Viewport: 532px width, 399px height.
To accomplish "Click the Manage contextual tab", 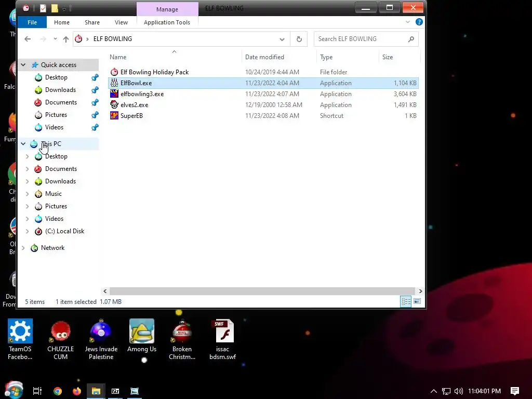I will tap(167, 9).
